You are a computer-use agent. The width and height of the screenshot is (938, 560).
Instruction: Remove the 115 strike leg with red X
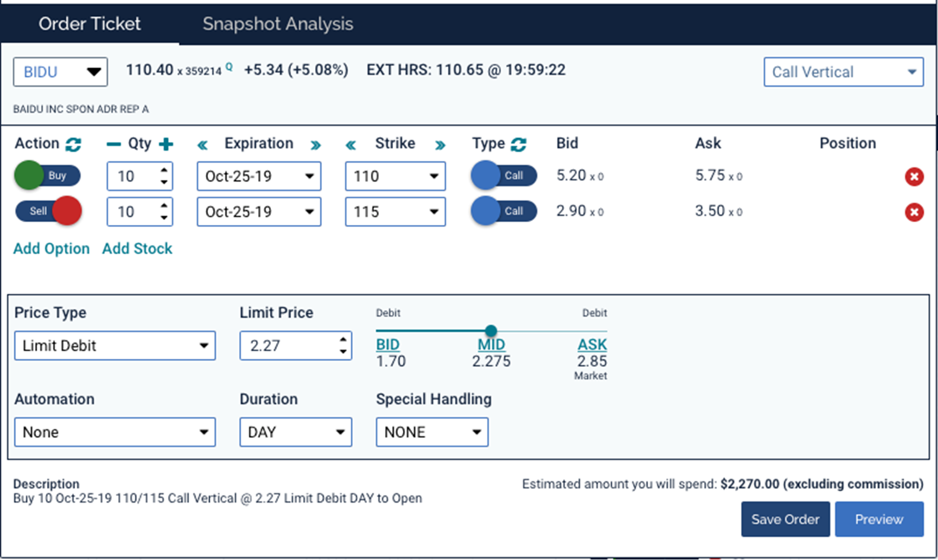click(x=914, y=212)
